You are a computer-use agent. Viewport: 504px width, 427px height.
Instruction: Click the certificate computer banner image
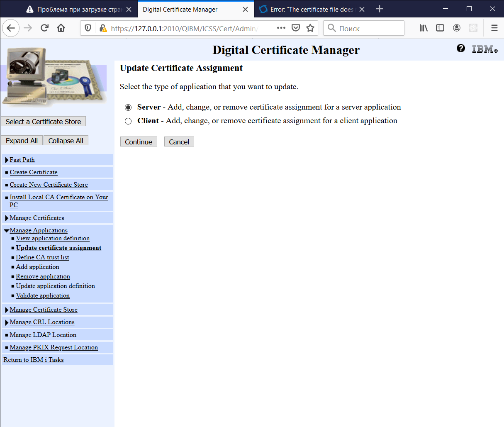(x=54, y=77)
